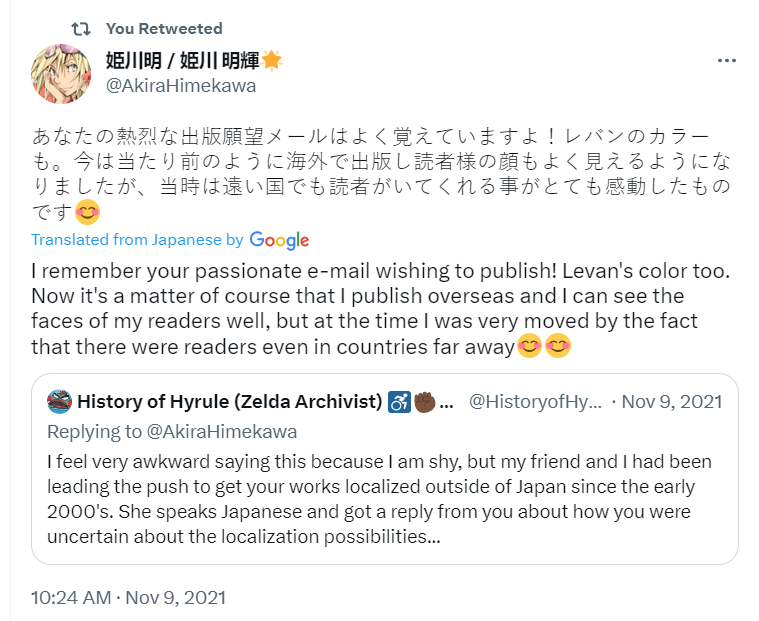This screenshot has width=759, height=621.
Task: Open the @AkiraHimekawa handle below the name
Action: pos(181,86)
